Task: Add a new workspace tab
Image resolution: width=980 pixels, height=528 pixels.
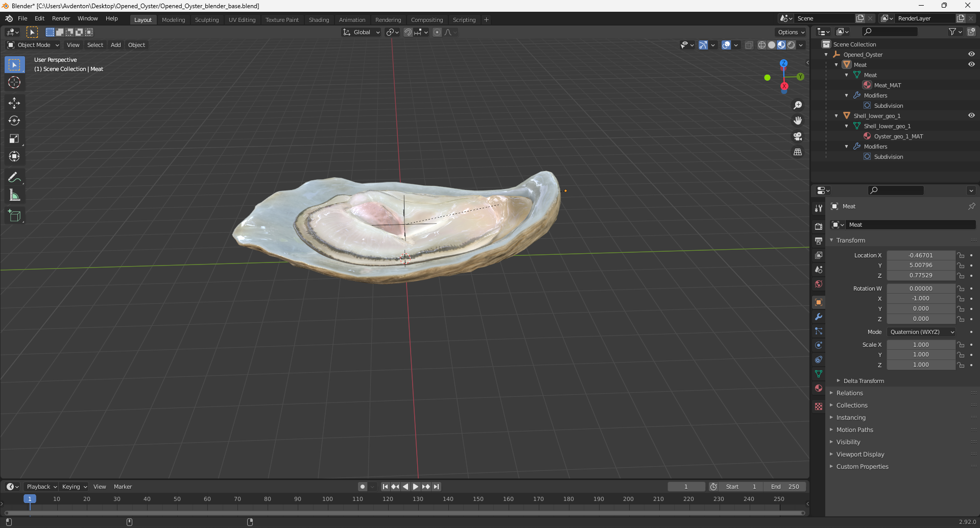Action: pyautogui.click(x=486, y=20)
